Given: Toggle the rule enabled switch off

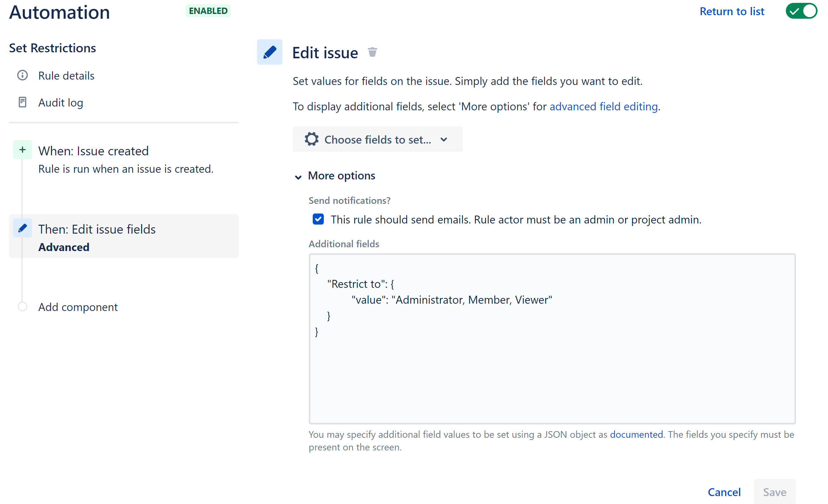Looking at the screenshot, I should point(801,11).
